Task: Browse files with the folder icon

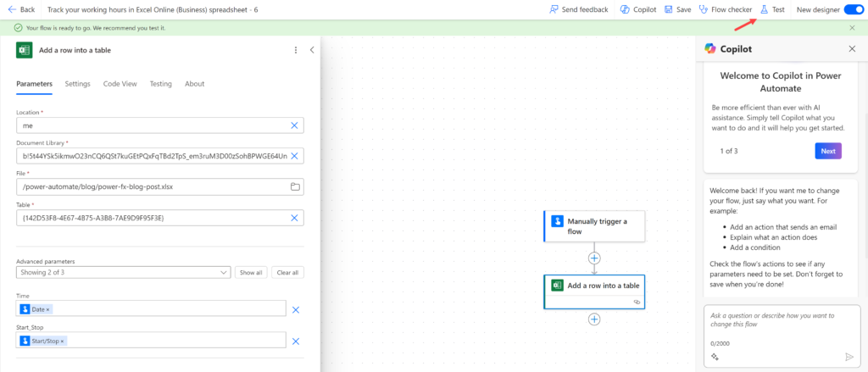Action: 295,186
